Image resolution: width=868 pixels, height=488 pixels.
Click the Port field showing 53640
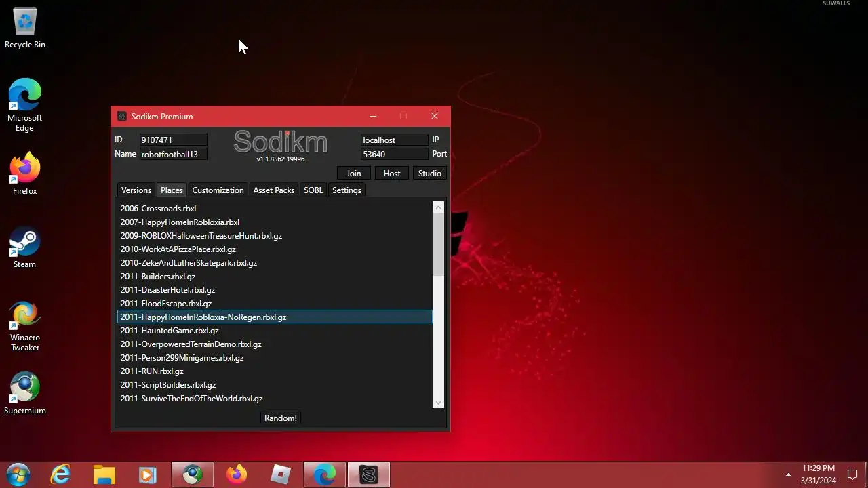pyautogui.click(x=395, y=154)
